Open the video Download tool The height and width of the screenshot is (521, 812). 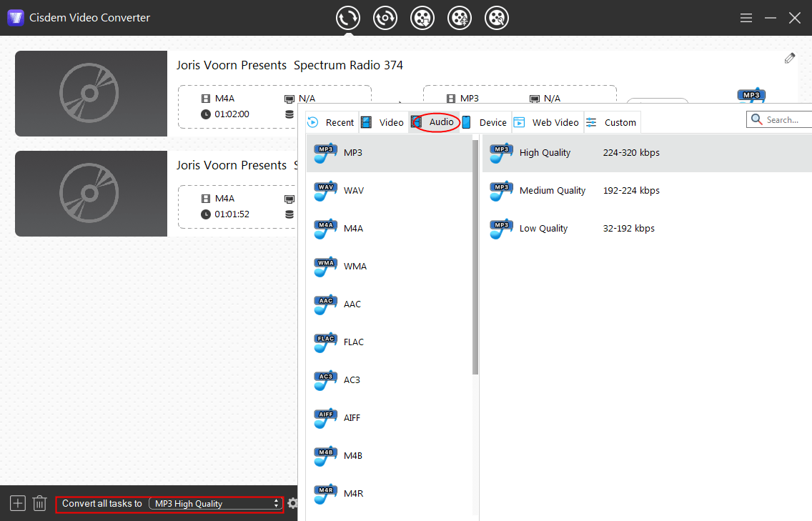(x=422, y=17)
